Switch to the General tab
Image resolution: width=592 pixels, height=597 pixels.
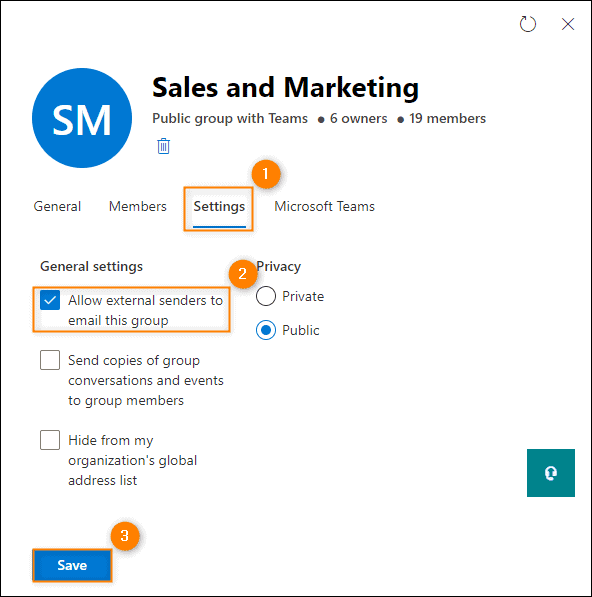pos(57,206)
